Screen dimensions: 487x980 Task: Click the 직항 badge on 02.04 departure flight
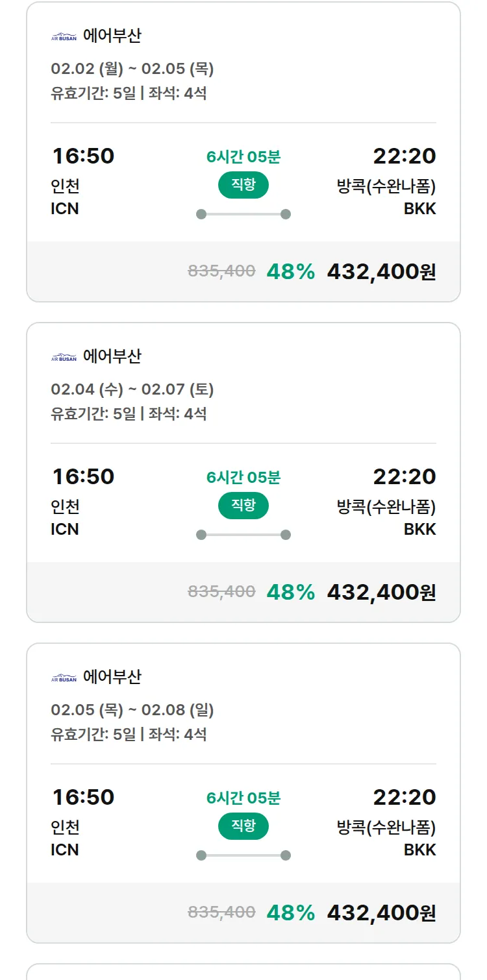tap(243, 506)
